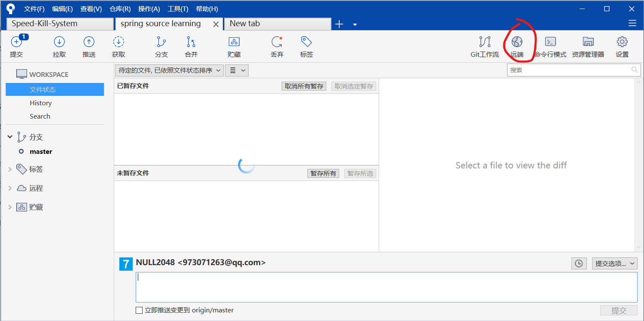
Task: Select the master branch
Action: click(x=41, y=152)
